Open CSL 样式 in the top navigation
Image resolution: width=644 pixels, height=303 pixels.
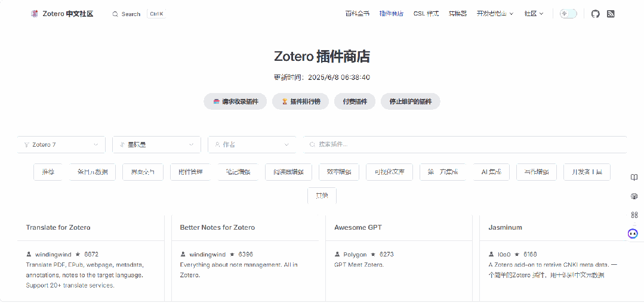[x=426, y=14]
